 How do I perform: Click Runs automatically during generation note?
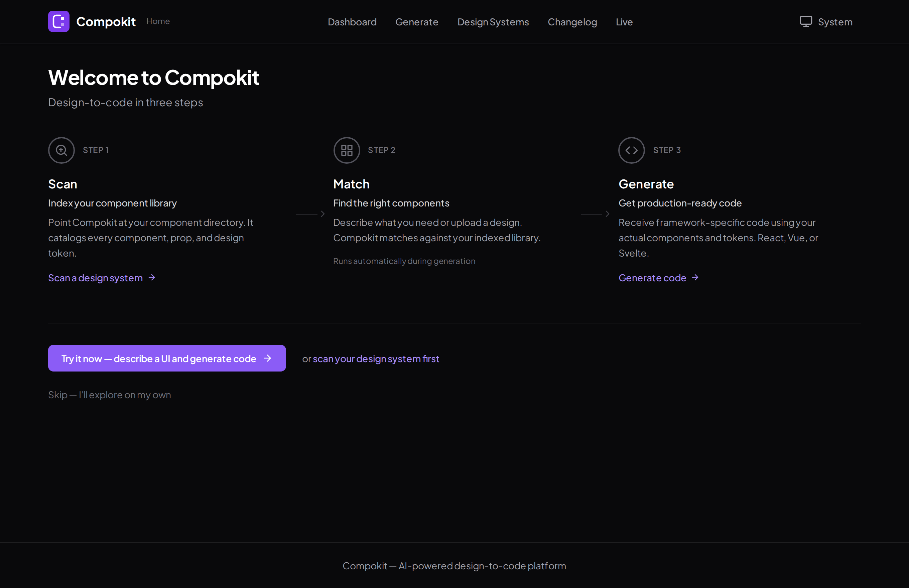pos(404,261)
